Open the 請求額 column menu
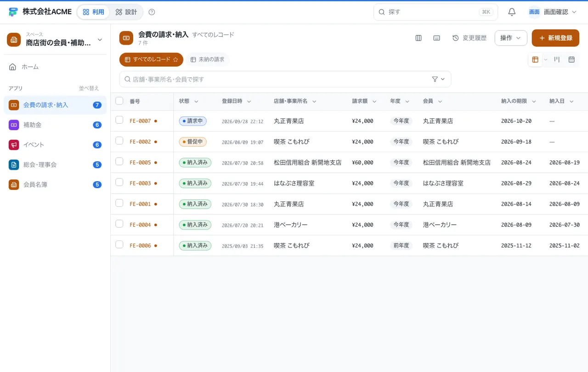The width and height of the screenshot is (588, 372). [x=374, y=102]
